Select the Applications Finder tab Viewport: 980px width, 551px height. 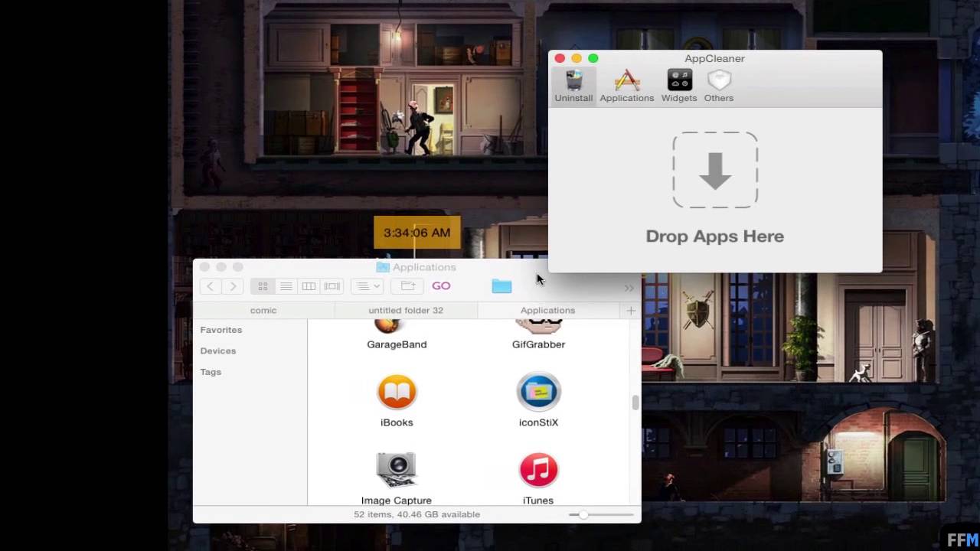pyautogui.click(x=547, y=310)
